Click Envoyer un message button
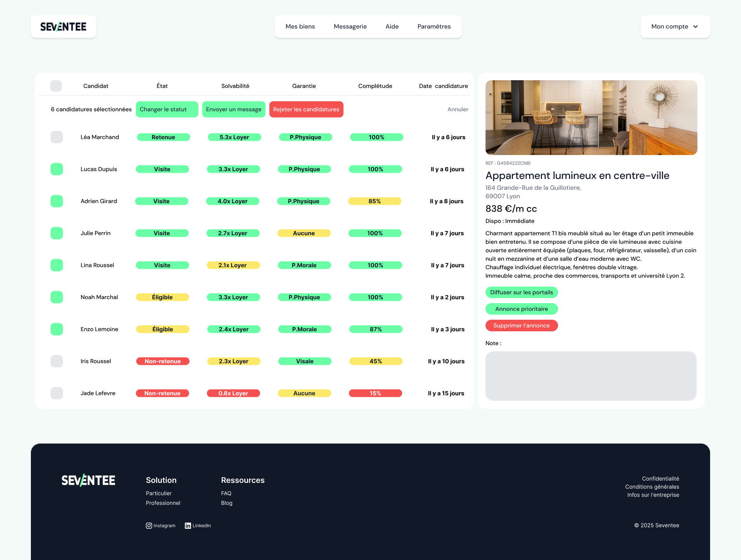This screenshot has width=741, height=560. point(233,110)
